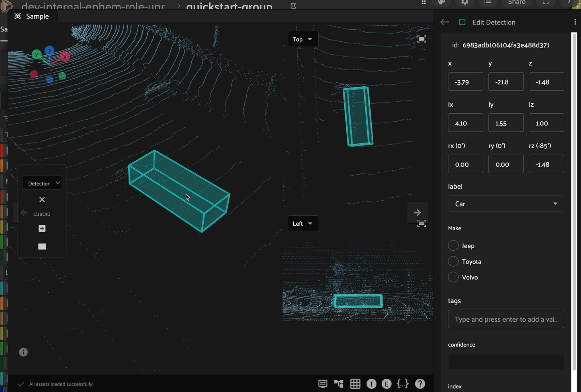581x392 pixels.
Task: Select the Toyota make radio button
Action: click(x=453, y=261)
